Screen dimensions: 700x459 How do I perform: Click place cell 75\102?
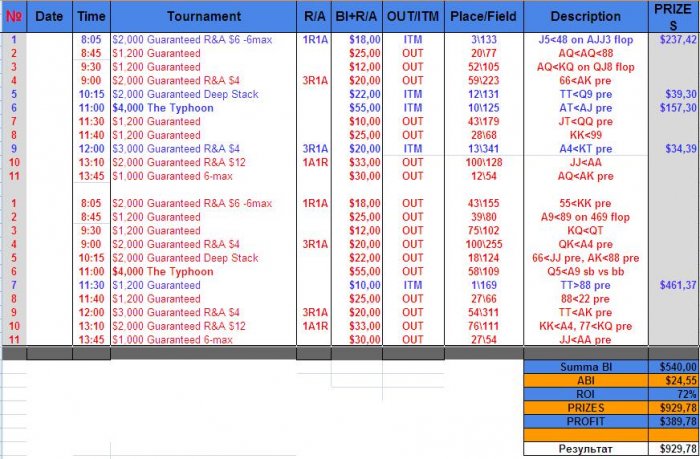(x=484, y=231)
